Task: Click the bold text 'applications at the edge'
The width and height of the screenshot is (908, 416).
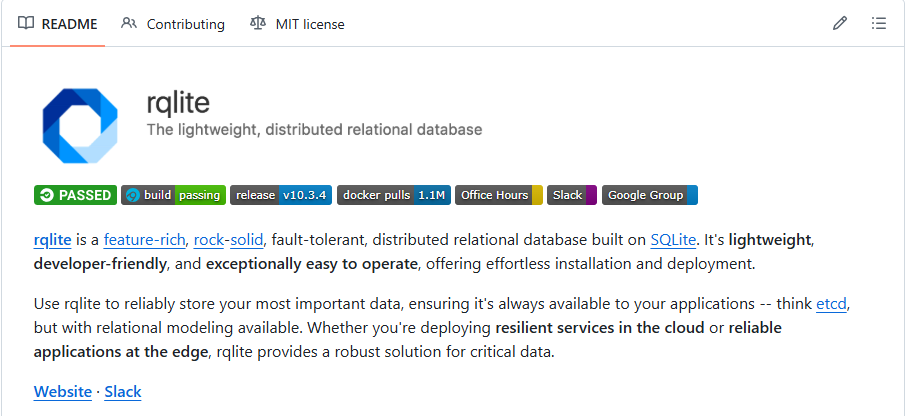Action: pos(120,352)
